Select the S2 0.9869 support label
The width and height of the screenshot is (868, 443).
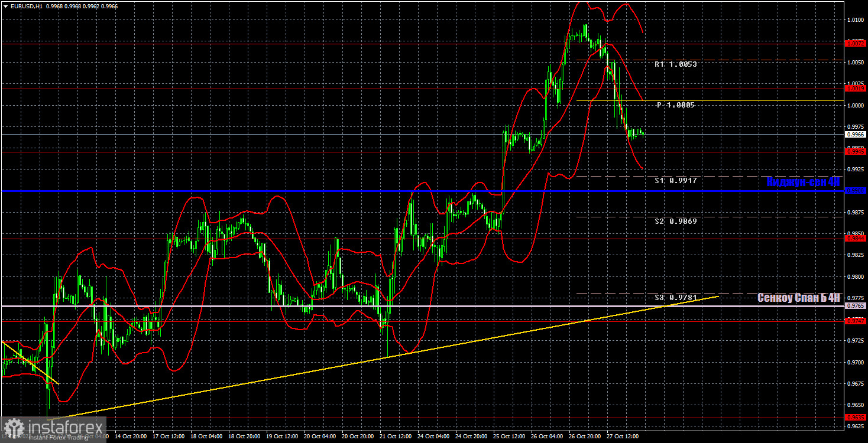675,221
